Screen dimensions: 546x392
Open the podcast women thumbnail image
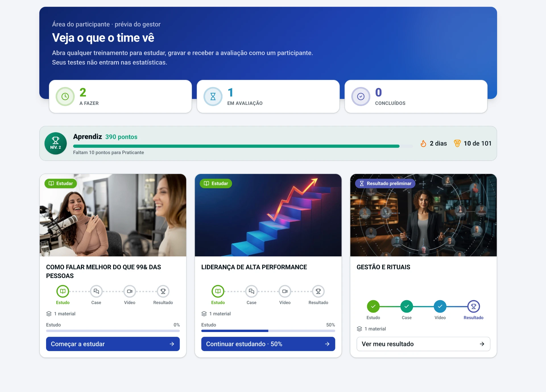113,215
